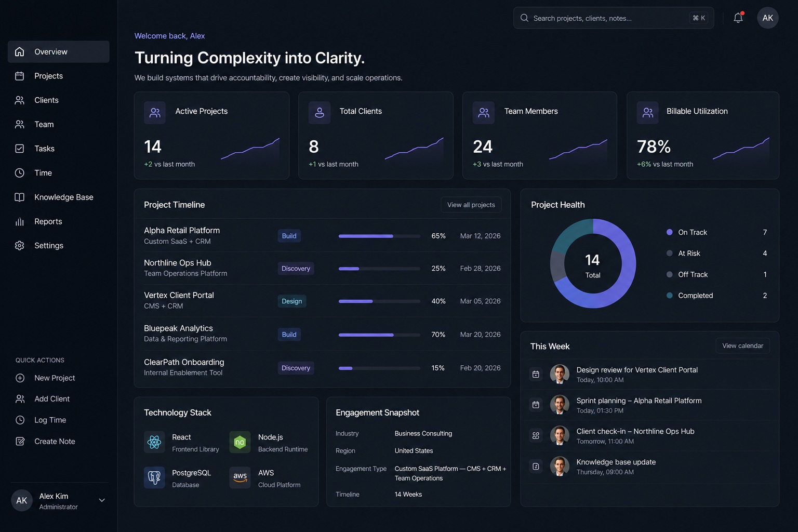The width and height of the screenshot is (798, 532).
Task: Click the date "Mar 05, 2026"
Action: click(481, 301)
